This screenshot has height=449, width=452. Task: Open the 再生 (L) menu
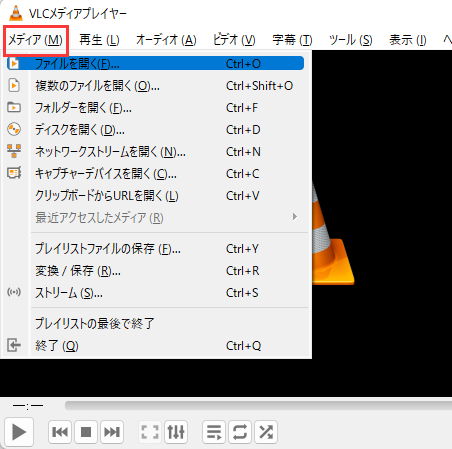[x=99, y=40]
